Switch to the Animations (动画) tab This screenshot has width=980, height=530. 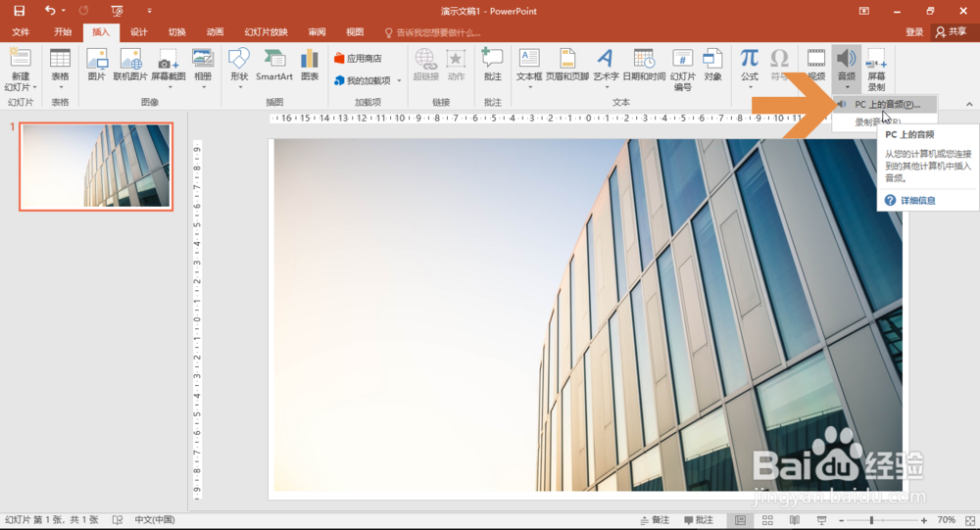[x=215, y=32]
